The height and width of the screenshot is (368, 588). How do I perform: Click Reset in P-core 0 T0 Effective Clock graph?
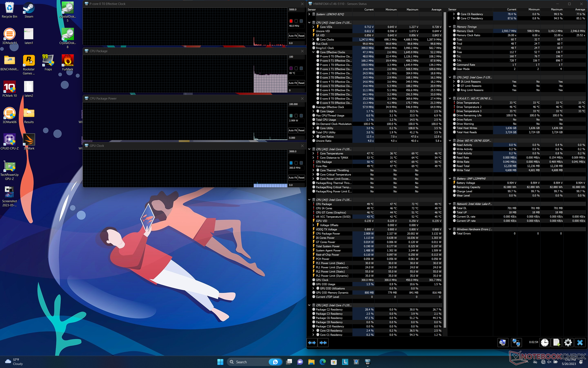click(x=301, y=36)
